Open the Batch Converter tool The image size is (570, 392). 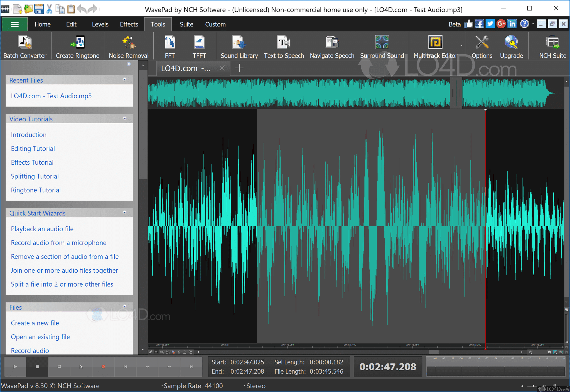[25, 46]
